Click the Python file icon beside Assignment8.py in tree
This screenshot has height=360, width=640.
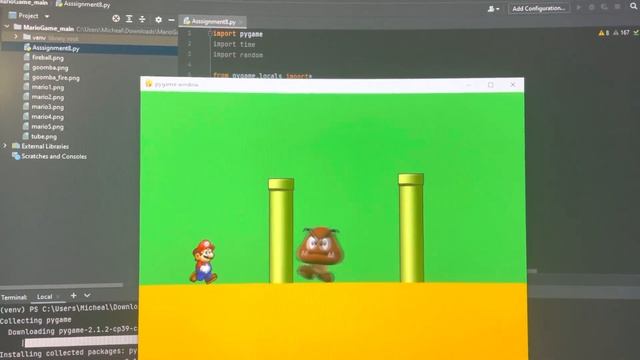[27, 47]
